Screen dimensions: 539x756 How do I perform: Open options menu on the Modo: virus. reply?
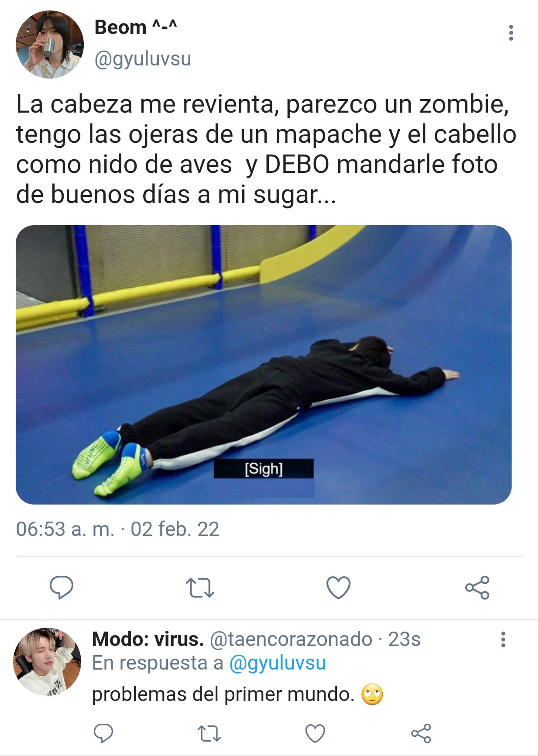[503, 639]
